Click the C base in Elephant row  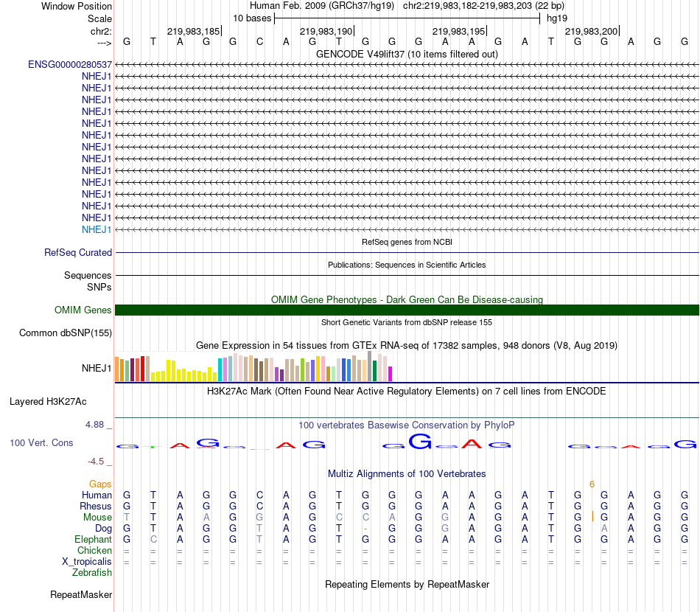coord(153,539)
